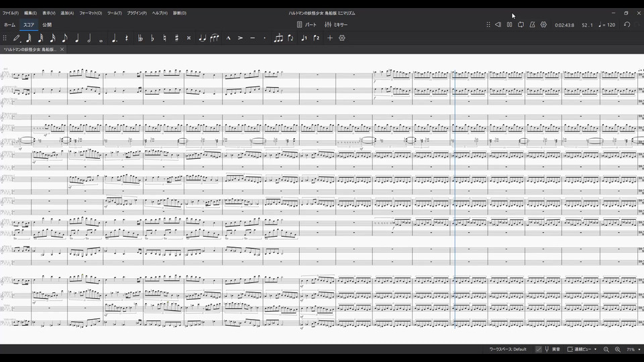Select the whole note duration

[x=101, y=40]
